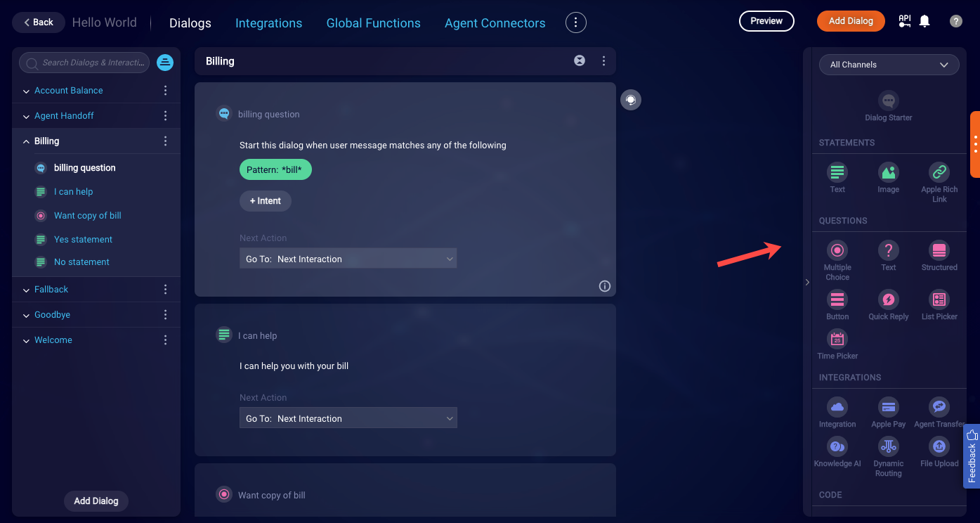Click the + Intent button
The width and height of the screenshot is (980, 523).
[x=266, y=201]
